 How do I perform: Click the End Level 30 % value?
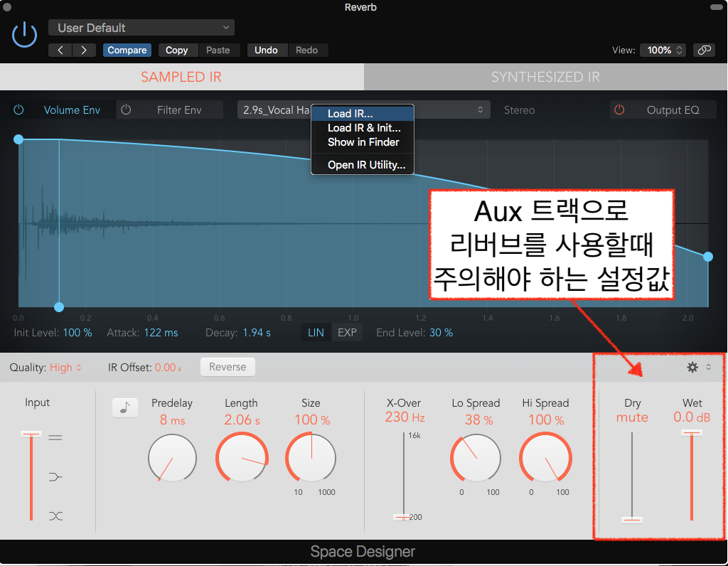pos(441,333)
